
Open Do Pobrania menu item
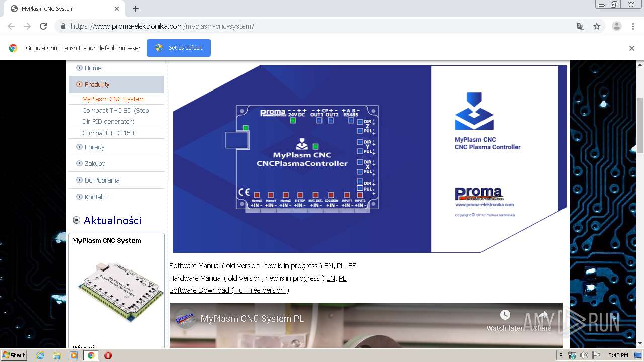102,180
